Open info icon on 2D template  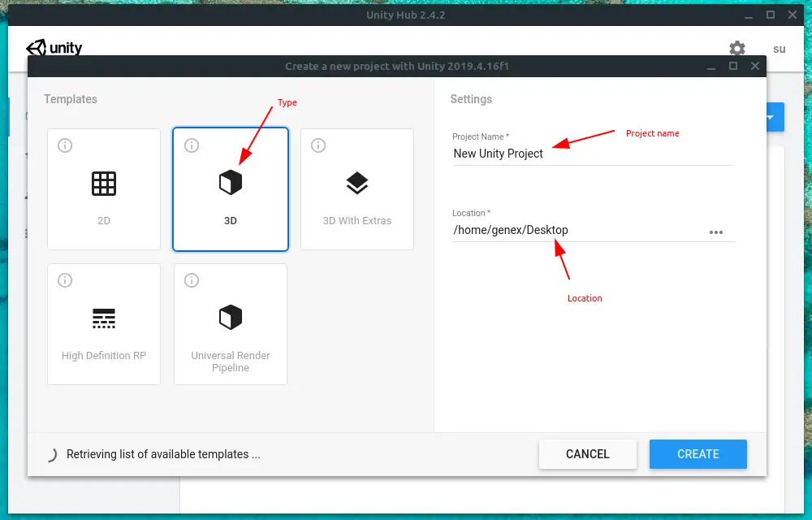[x=65, y=145]
